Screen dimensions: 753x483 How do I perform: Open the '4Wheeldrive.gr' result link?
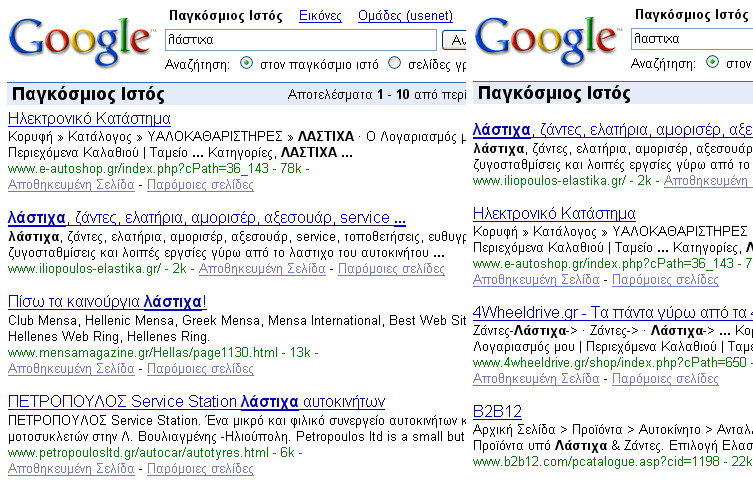click(613, 313)
